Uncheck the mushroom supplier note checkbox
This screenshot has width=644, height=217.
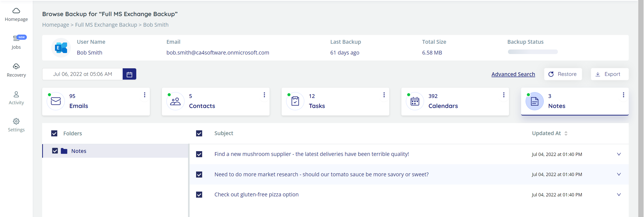pyautogui.click(x=199, y=154)
